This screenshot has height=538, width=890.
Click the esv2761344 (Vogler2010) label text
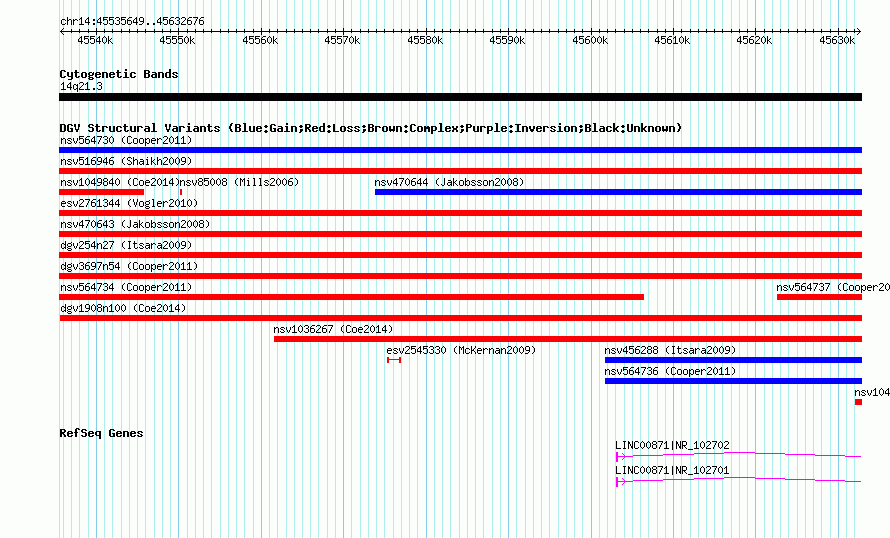pyautogui.click(x=129, y=204)
